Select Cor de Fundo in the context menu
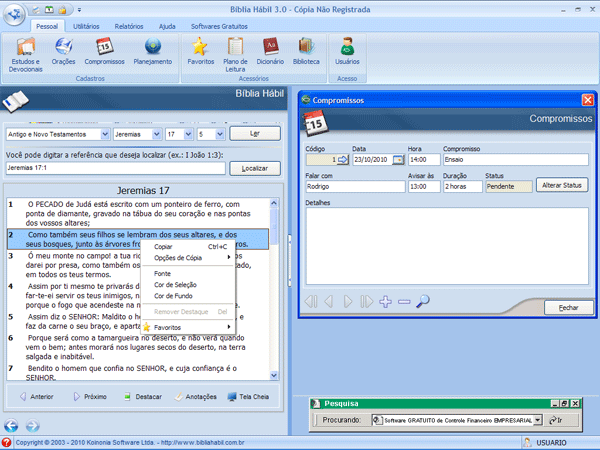 click(x=176, y=297)
